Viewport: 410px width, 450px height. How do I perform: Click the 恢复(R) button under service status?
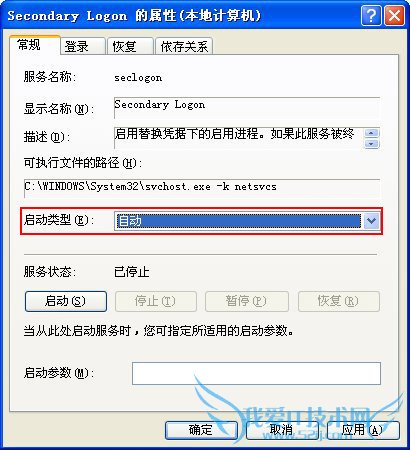(x=339, y=301)
